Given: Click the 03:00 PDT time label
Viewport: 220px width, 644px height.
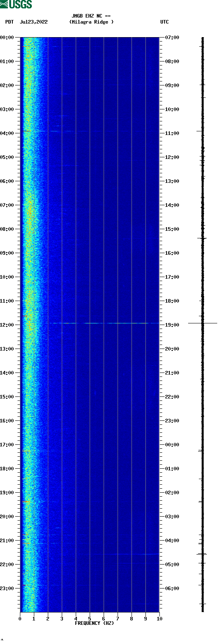Looking at the screenshot, I should point(7,109).
